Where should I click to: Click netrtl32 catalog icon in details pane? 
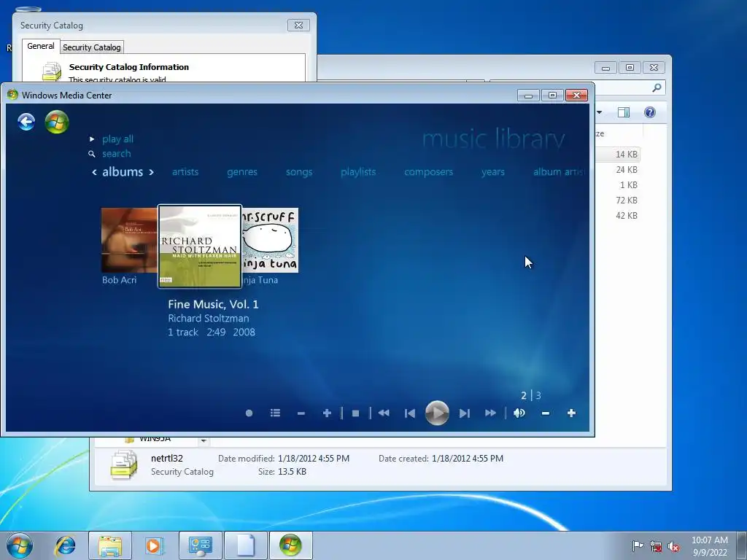coord(124,464)
